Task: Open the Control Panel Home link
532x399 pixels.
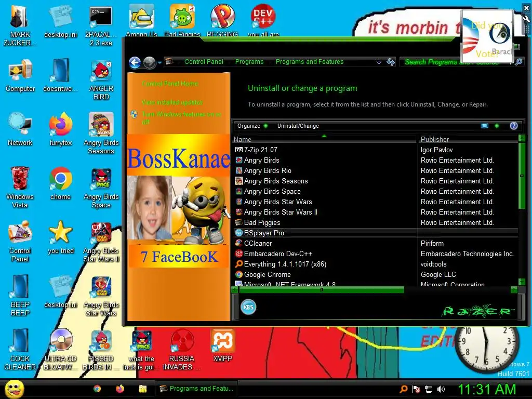Action: point(170,84)
